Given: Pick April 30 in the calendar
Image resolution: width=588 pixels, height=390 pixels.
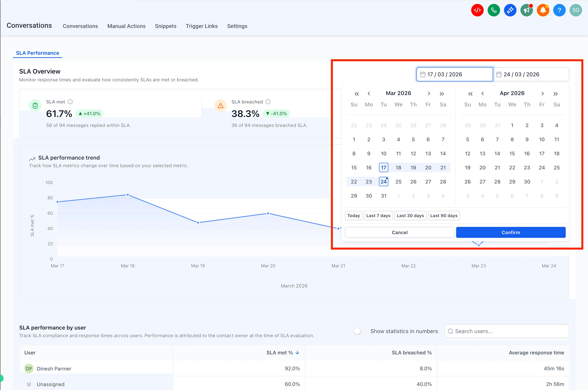Looking at the screenshot, I should click(527, 182).
